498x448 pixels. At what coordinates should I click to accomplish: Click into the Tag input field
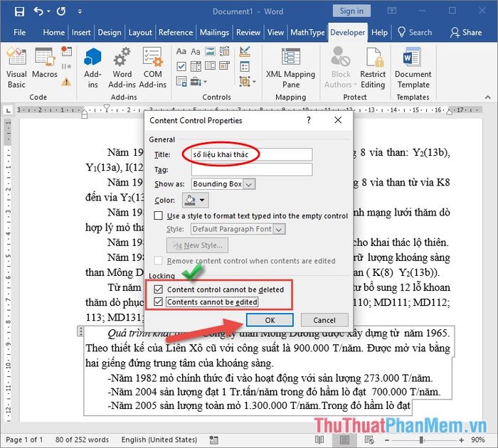click(x=252, y=169)
